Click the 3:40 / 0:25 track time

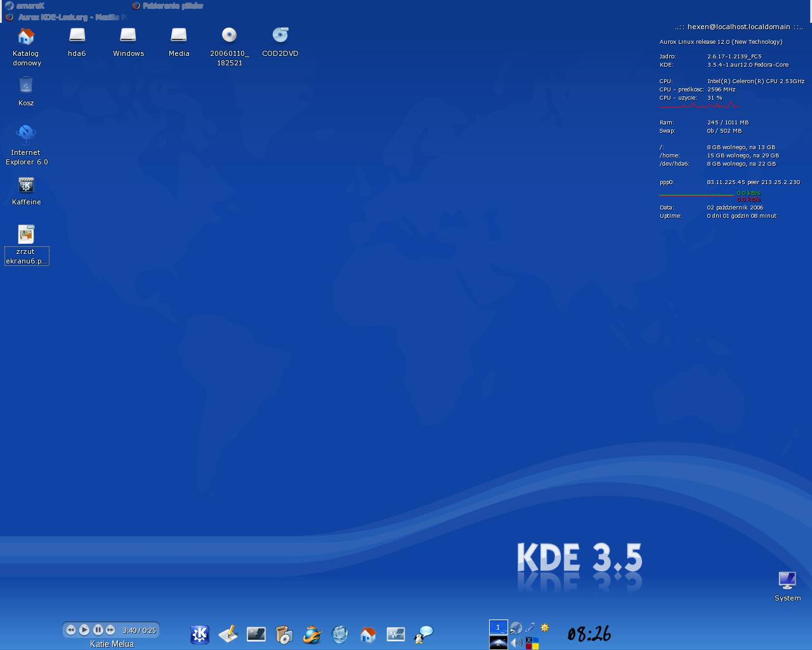139,630
